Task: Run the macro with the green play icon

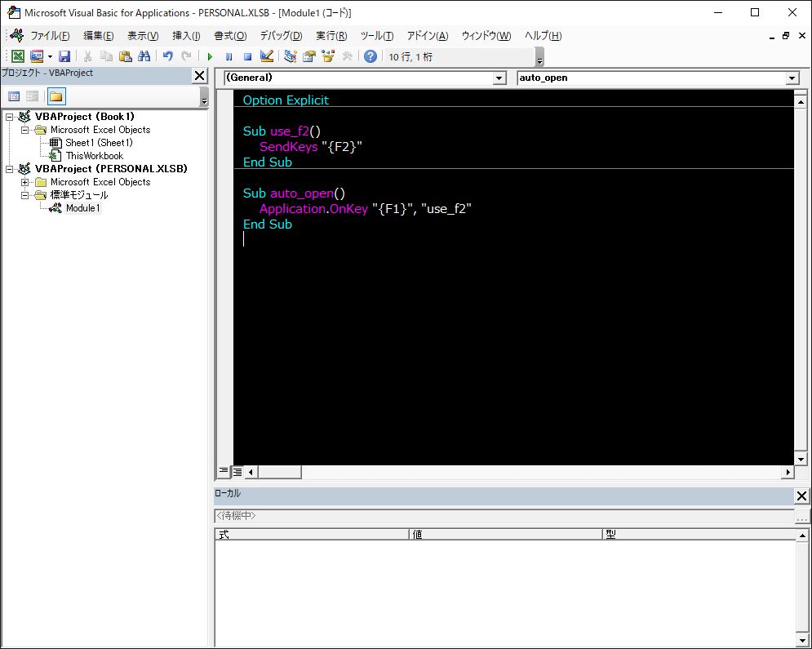Action: [x=210, y=56]
